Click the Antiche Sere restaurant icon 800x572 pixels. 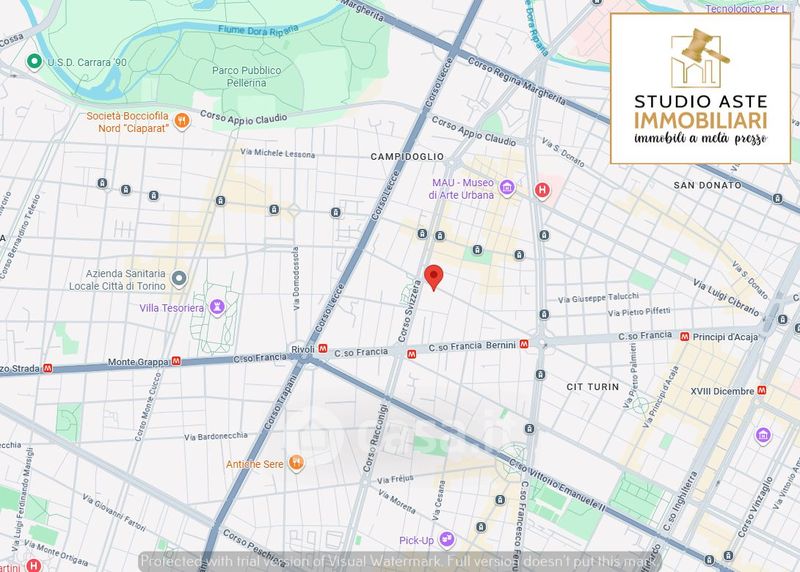[x=296, y=462]
